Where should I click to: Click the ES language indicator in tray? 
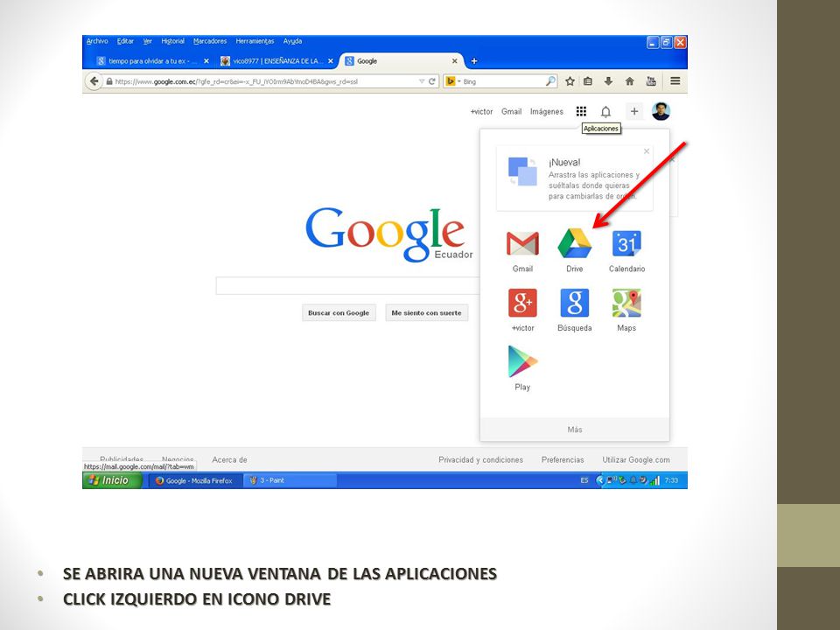pyautogui.click(x=584, y=480)
